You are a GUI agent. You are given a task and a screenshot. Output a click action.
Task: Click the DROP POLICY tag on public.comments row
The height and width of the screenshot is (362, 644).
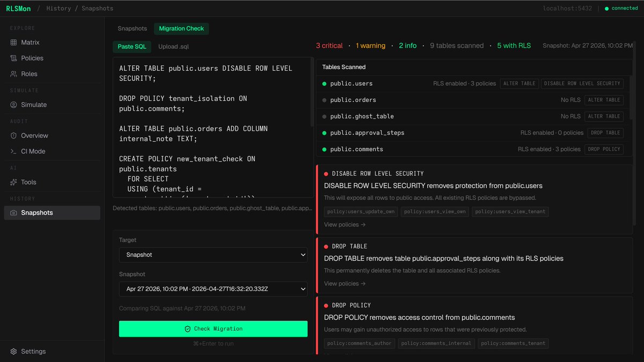point(604,149)
